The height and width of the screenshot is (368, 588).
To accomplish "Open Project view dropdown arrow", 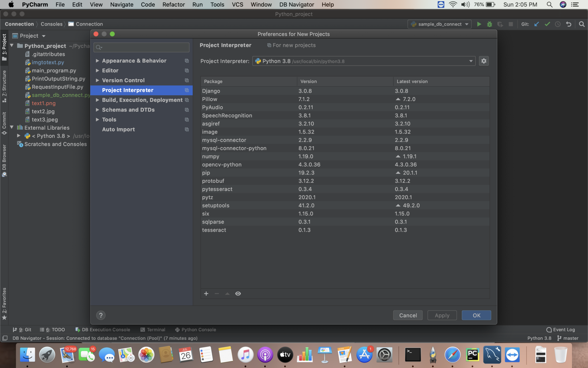I will coord(44,36).
